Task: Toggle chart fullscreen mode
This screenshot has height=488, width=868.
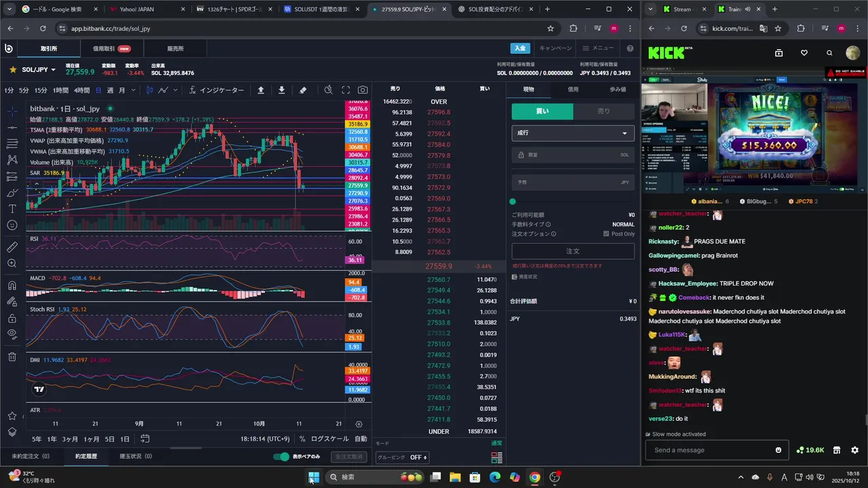Action: pos(346,90)
